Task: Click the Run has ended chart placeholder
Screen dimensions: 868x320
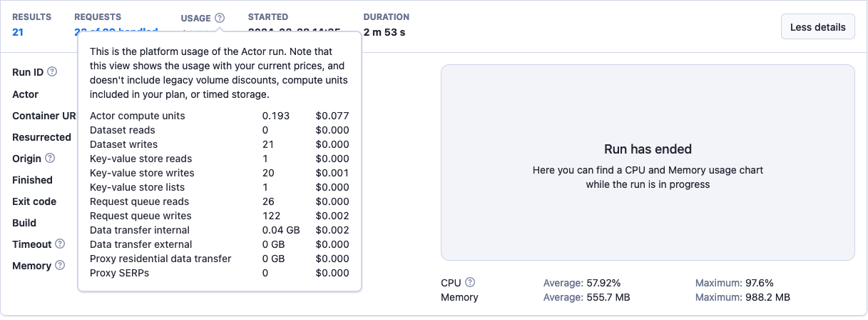Action: (647, 163)
